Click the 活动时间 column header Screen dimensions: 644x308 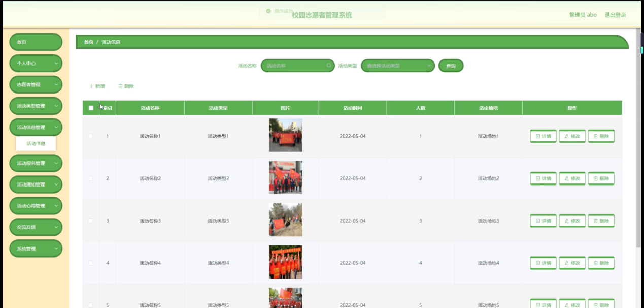tap(353, 108)
